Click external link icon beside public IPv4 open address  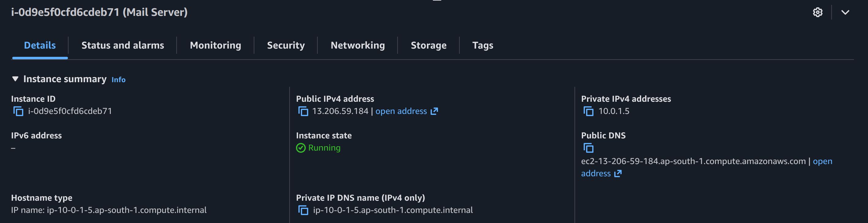click(x=434, y=111)
